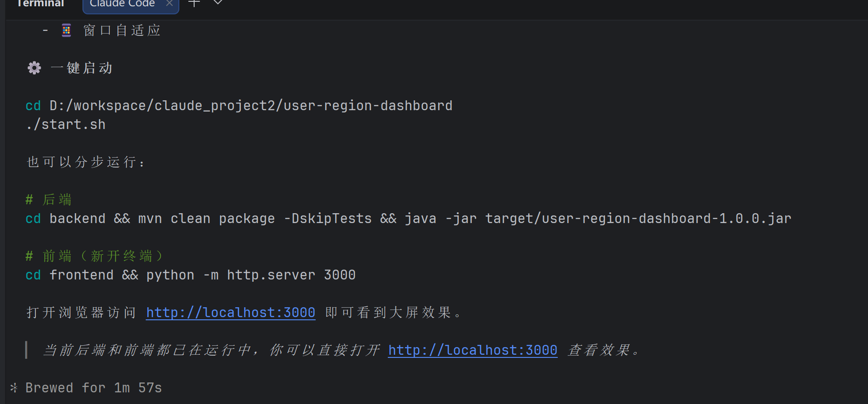Open a new terminal tab with plus icon
This screenshot has height=404, width=868.
(x=194, y=3)
